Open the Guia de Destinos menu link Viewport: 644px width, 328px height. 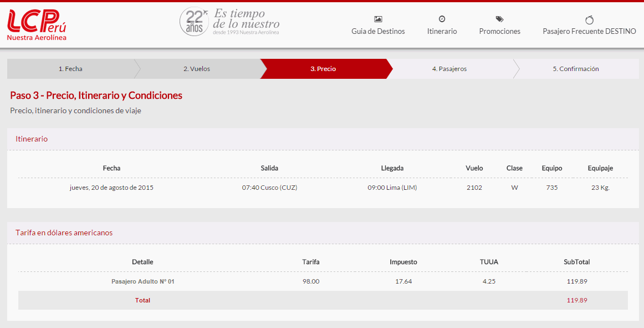pyautogui.click(x=378, y=32)
